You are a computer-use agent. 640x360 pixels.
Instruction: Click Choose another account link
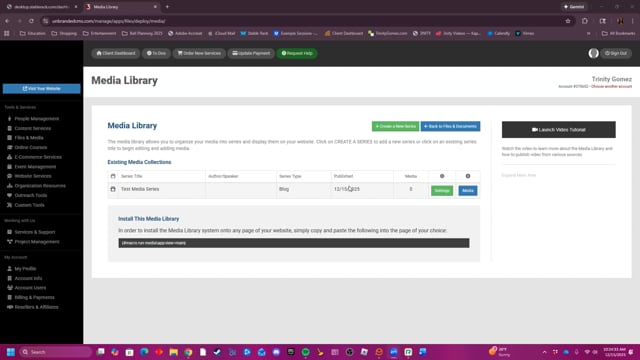click(x=611, y=87)
